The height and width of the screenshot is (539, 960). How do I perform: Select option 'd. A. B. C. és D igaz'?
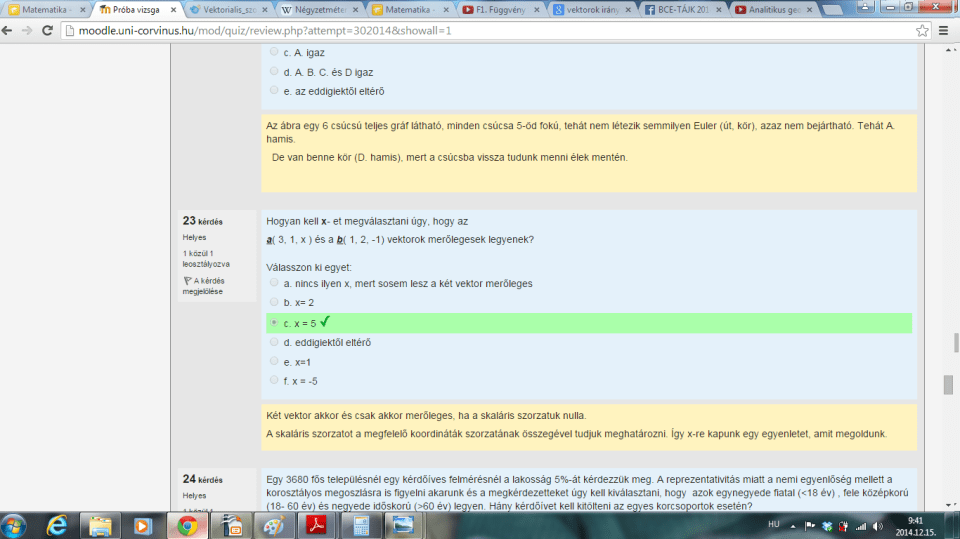tap(274, 72)
